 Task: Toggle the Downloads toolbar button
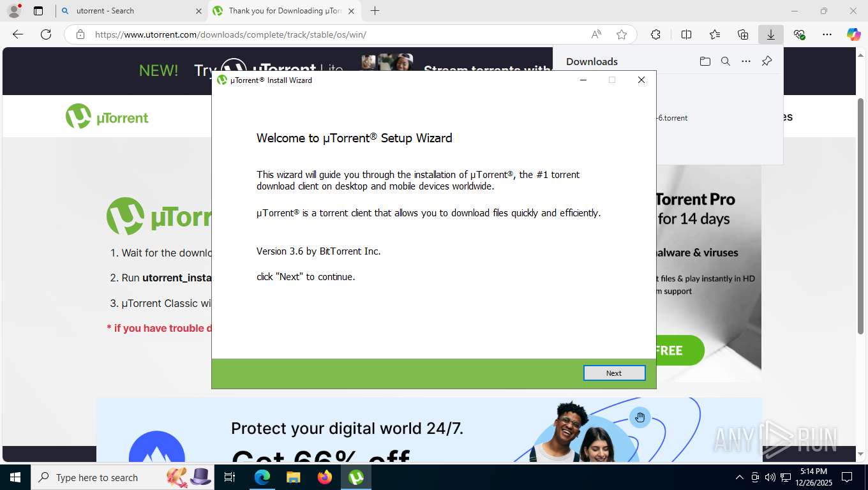(771, 34)
